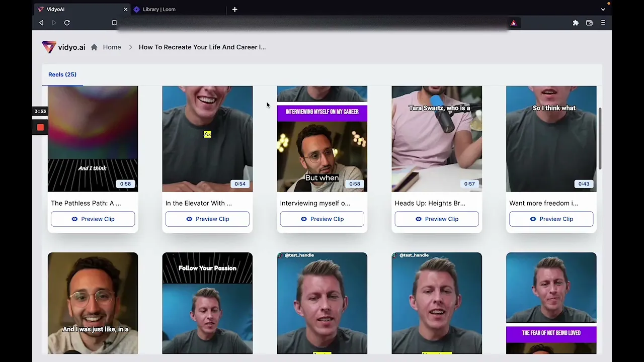Screen dimensions: 644x362
Task: Close the VidyoAI browser tab
Action: pos(126,9)
